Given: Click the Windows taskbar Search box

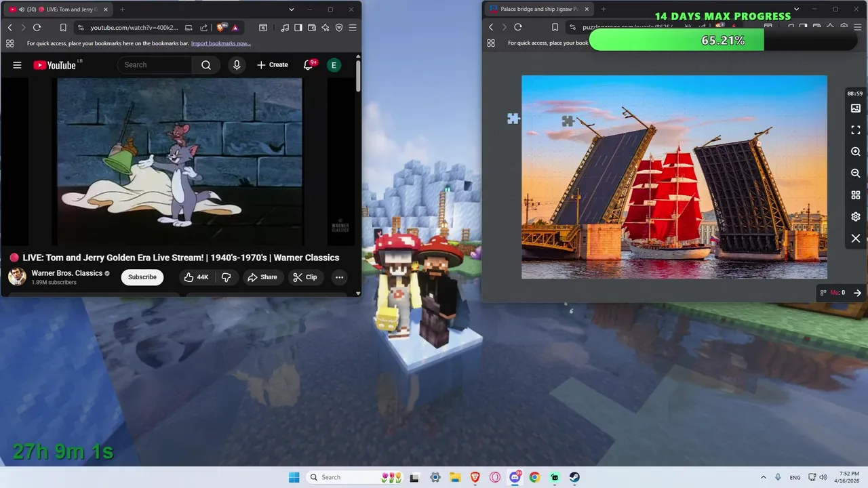Looking at the screenshot, I should click(x=355, y=477).
